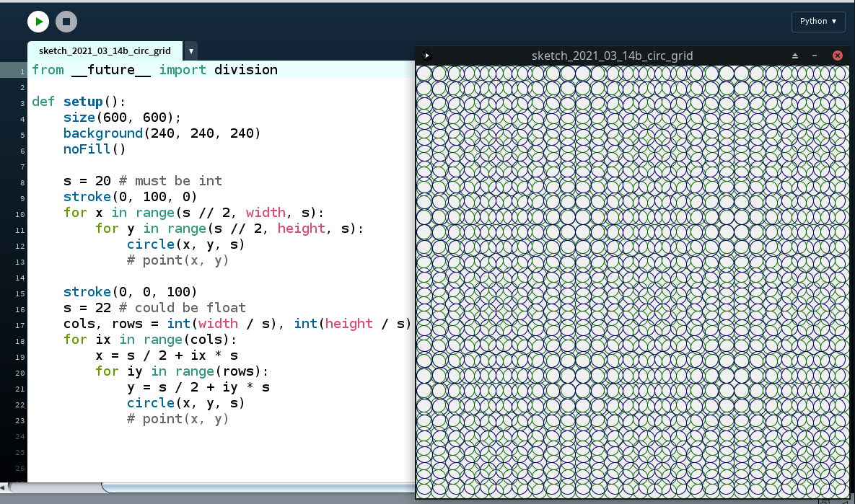
Task: Click the roll-up arrow icon on sketch window
Action: [x=794, y=55]
